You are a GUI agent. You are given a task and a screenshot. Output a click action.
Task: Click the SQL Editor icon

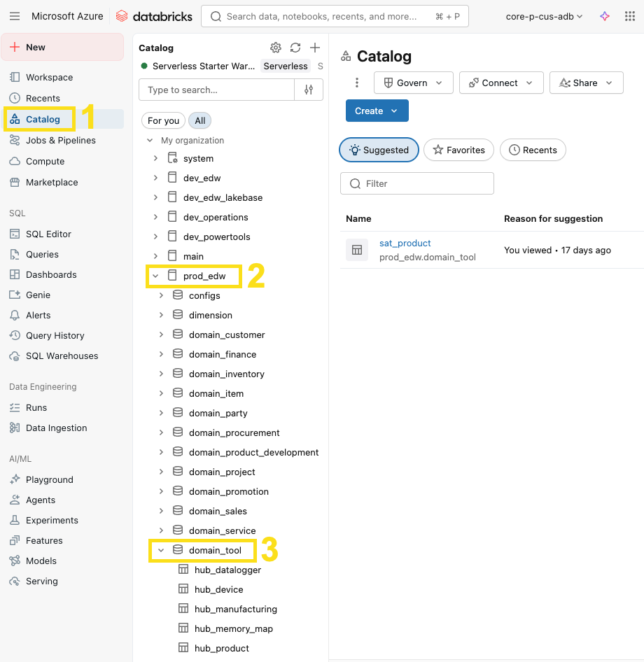[15, 234]
